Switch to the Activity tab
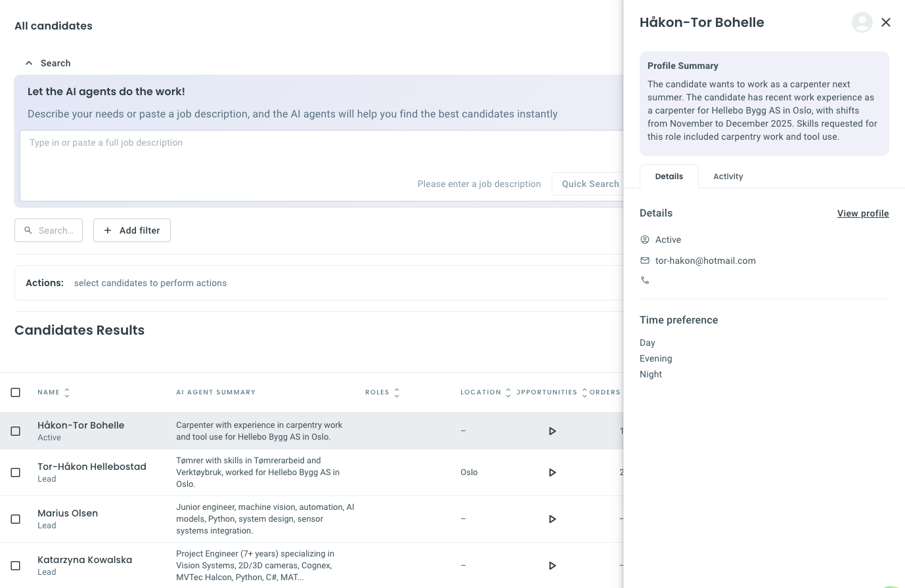 point(728,177)
